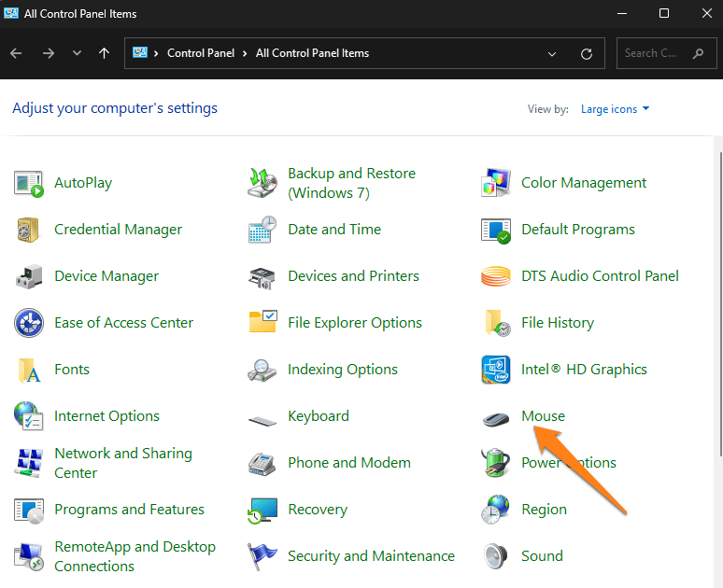Click the Backup and Restore icon
The width and height of the screenshot is (723, 588).
point(262,184)
